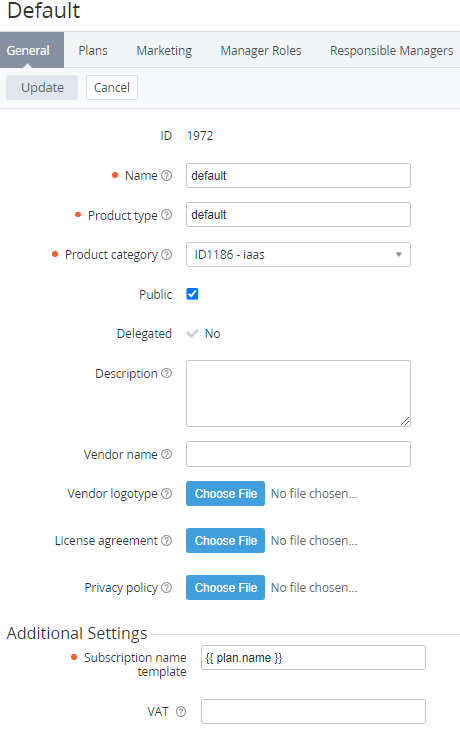
Task: Click the help icon beside Product type
Action: click(167, 215)
